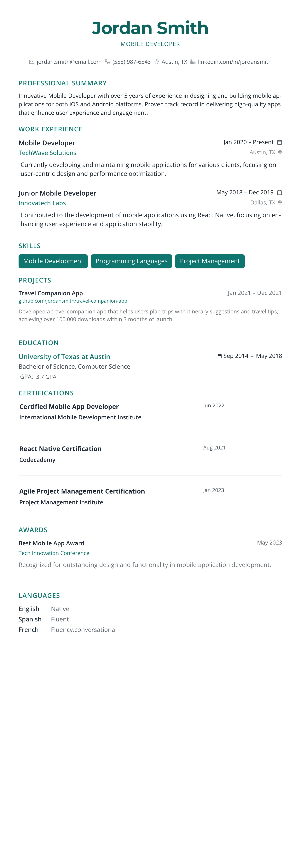Viewport: 307px width, 868px height.
Task: Open the jordan.smith@email.com email link
Action: coord(69,62)
